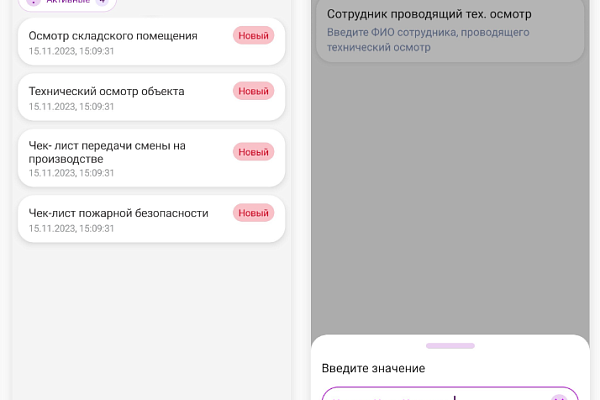This screenshot has height=400, width=600.
Task: Open the "Осмотр складского помещения" checklist card
Action: [151, 42]
